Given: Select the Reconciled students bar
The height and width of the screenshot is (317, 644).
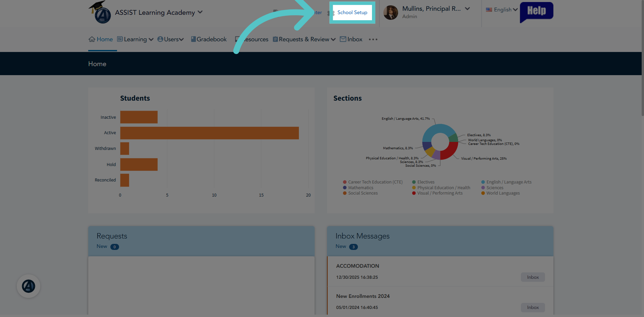Looking at the screenshot, I should tap(125, 180).
